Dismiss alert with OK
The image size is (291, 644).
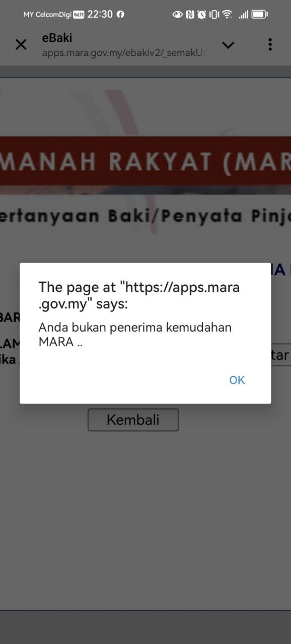click(237, 380)
